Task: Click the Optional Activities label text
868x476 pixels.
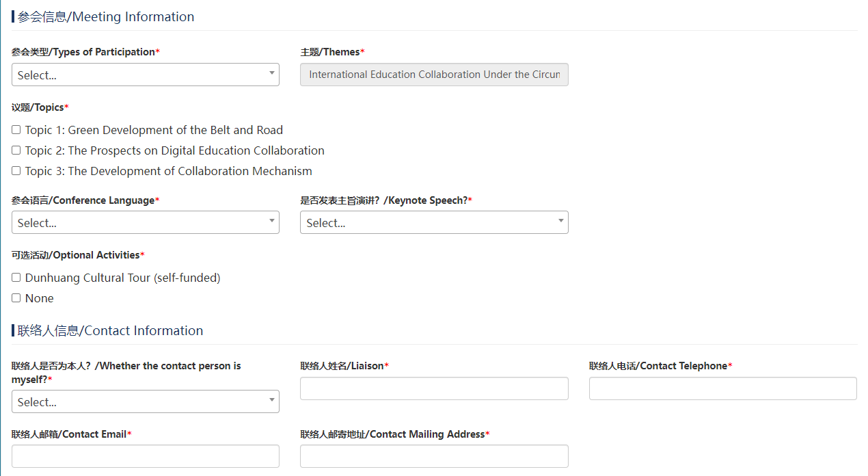Action: pos(76,255)
